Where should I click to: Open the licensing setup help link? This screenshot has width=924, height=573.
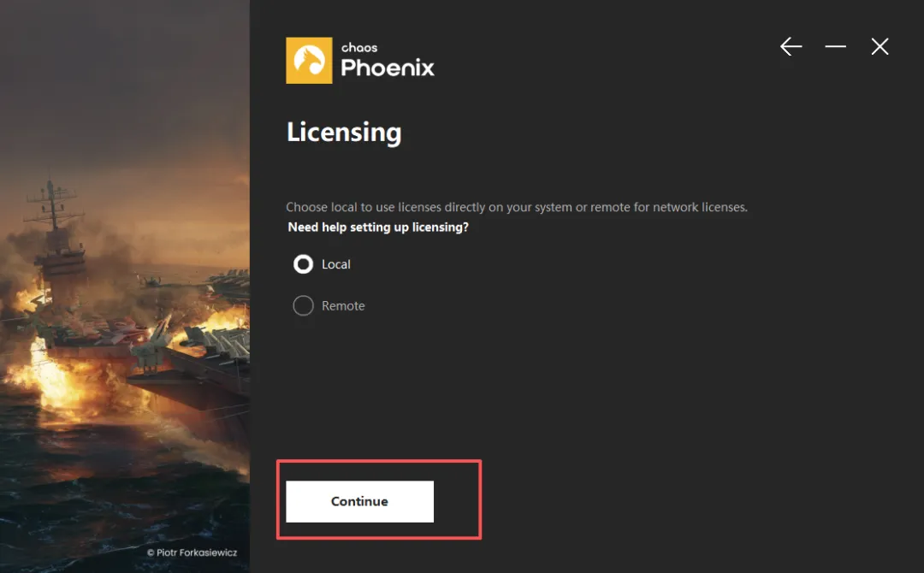(x=378, y=227)
